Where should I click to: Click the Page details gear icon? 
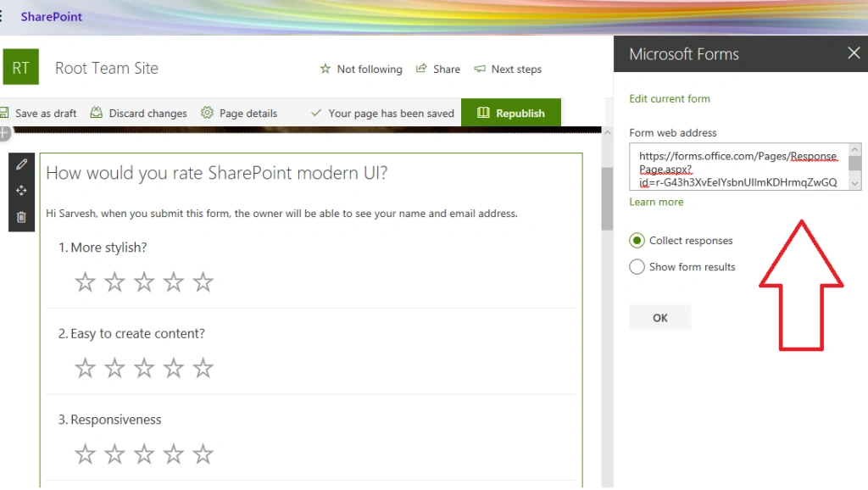coord(207,113)
